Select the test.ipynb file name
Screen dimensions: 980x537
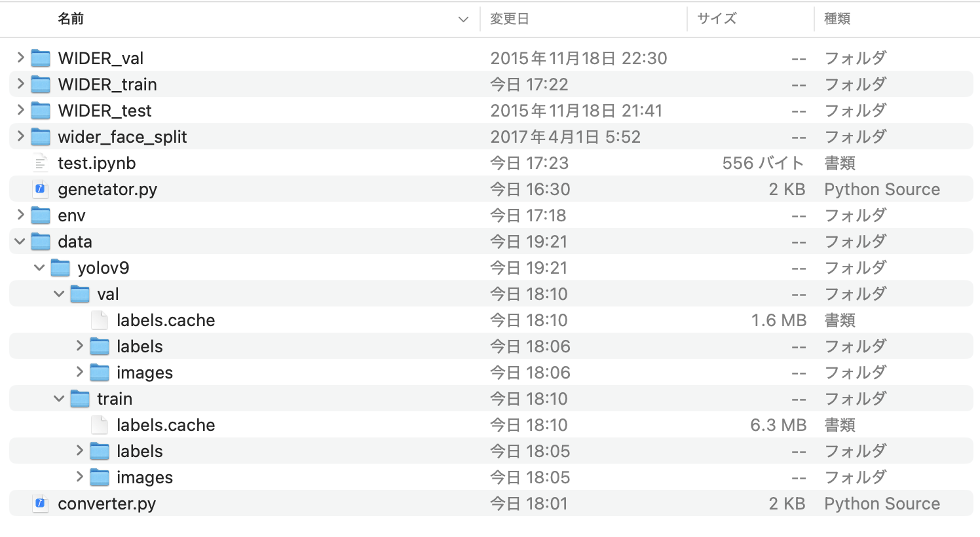pyautogui.click(x=96, y=162)
